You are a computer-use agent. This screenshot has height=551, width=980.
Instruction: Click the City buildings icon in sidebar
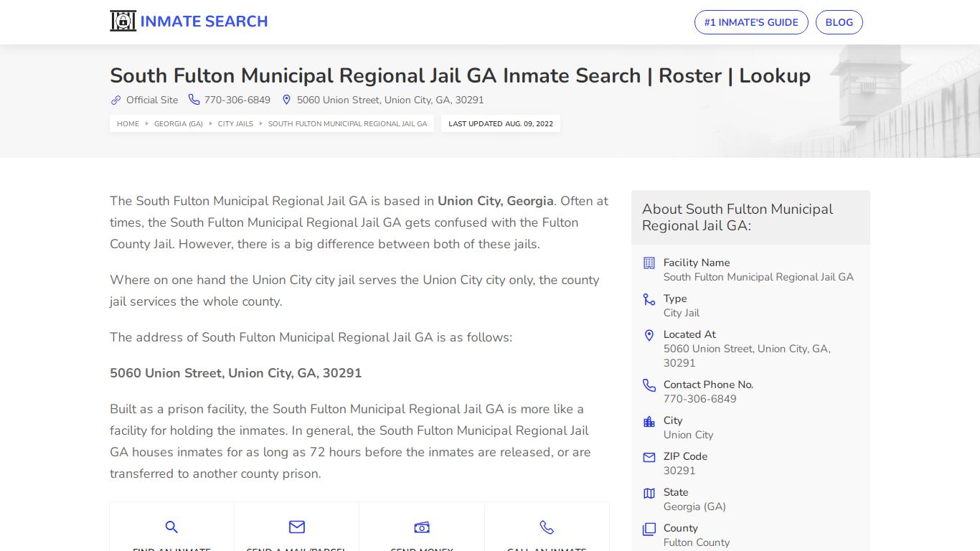(649, 421)
